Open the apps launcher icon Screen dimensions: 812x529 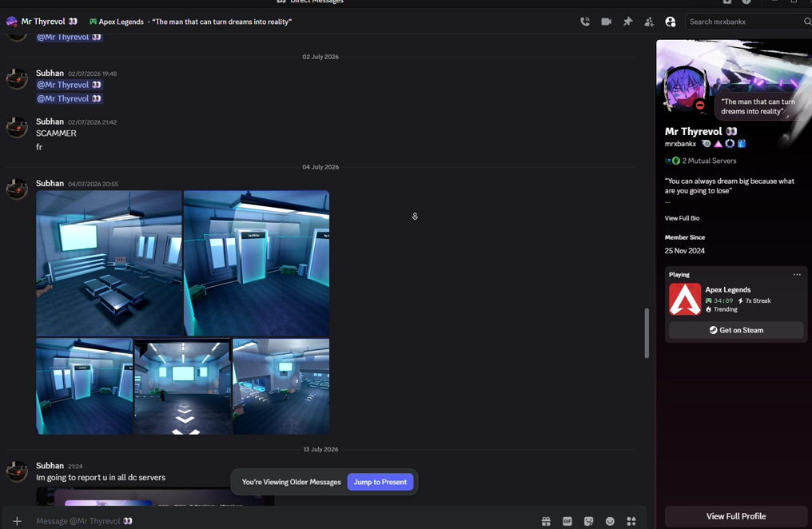point(631,521)
